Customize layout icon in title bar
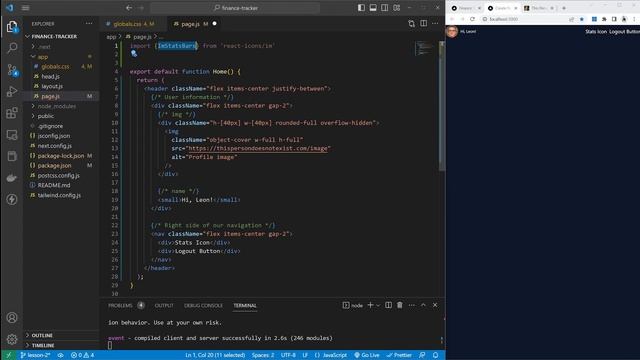 [x=397, y=8]
